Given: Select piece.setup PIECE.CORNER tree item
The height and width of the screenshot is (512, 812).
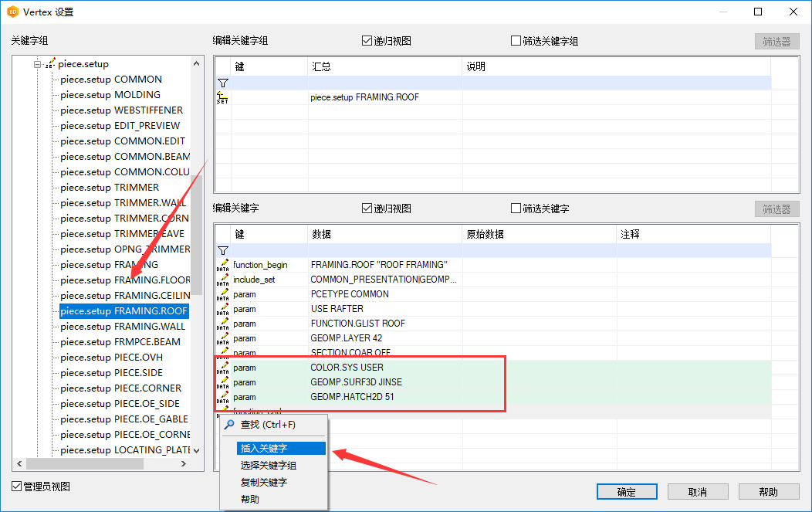Looking at the screenshot, I should click(120, 388).
